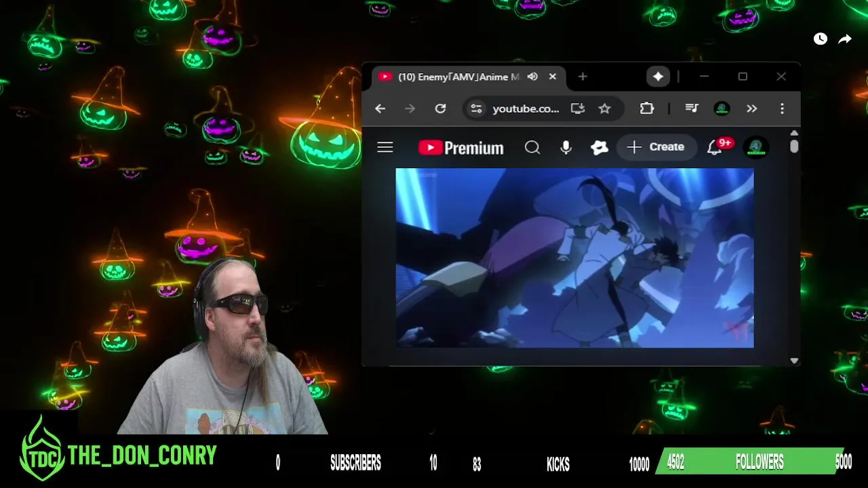Open site information icon in address bar
This screenshot has width=868, height=488.
[477, 108]
